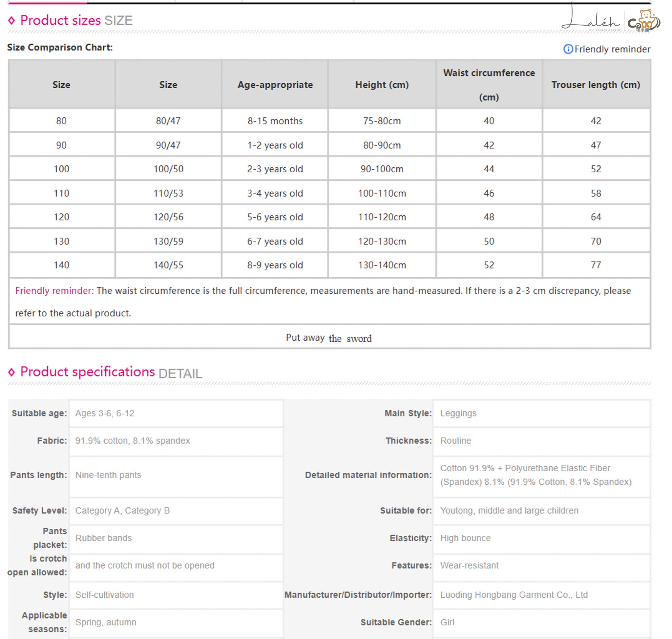The image size is (672, 639).
Task: Click the 'Waist circumference (cm)' column header
Action: point(489,85)
